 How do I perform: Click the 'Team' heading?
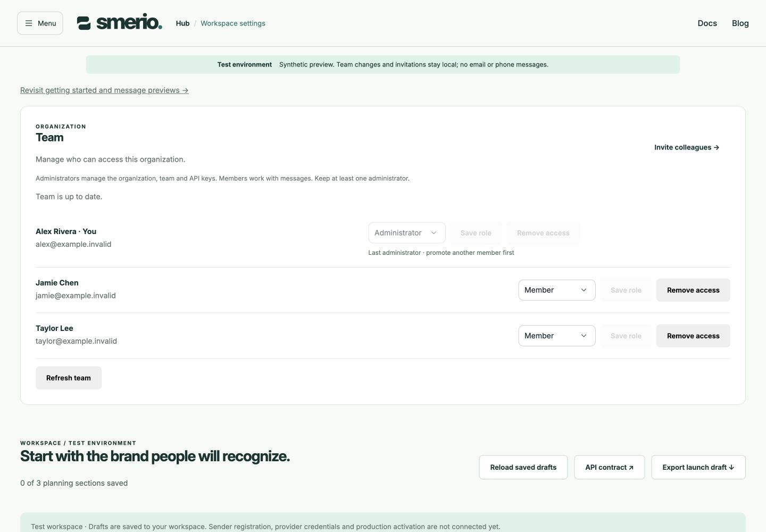coord(49,137)
